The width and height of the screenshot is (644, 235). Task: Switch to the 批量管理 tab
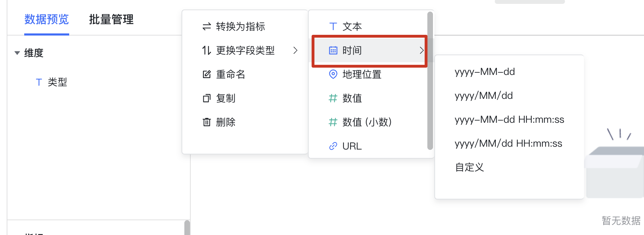point(111,19)
